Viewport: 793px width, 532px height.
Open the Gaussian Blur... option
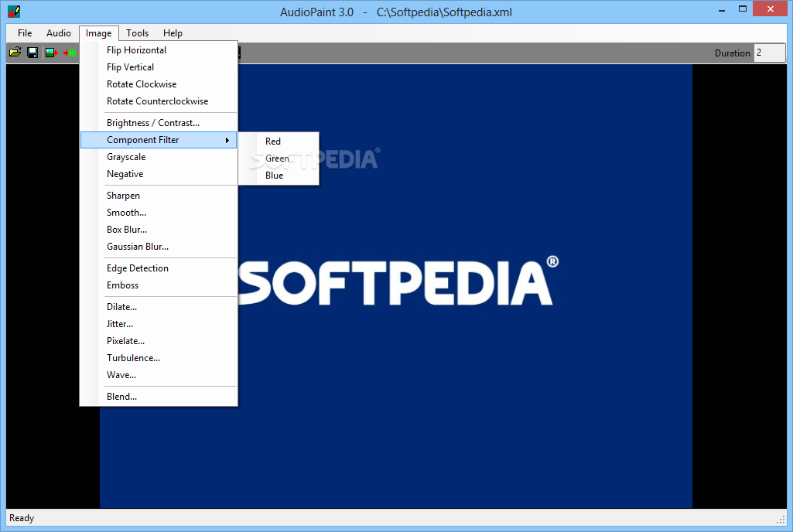[159, 247]
